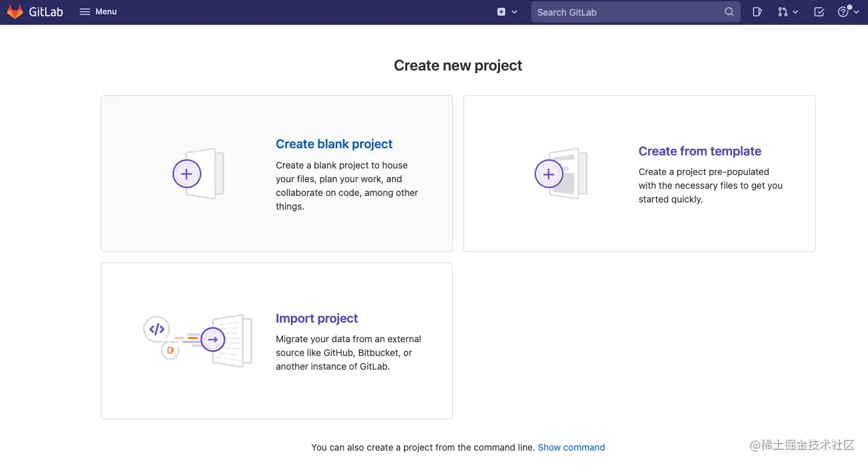Click the command line hint text
Image resolution: width=868 pixels, height=465 pixels.
tap(423, 447)
